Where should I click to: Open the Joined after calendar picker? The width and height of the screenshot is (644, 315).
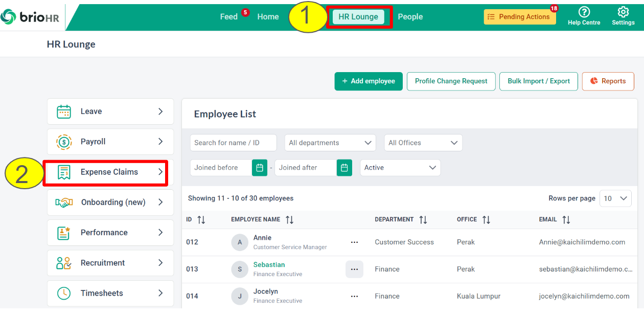(344, 168)
